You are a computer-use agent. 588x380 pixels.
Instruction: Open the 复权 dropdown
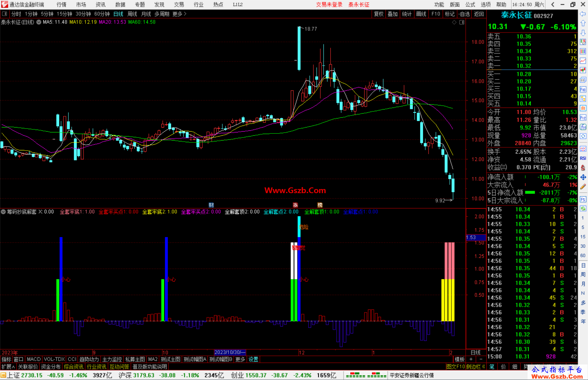(379, 14)
